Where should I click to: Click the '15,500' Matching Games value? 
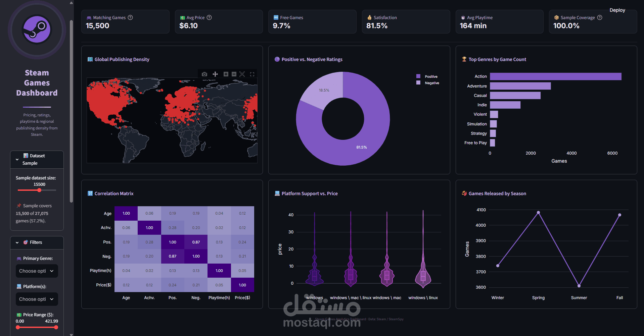[97, 26]
